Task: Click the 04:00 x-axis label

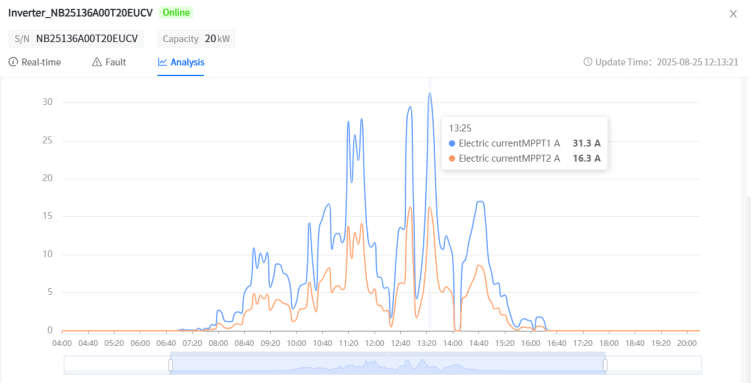Action: tap(62, 343)
